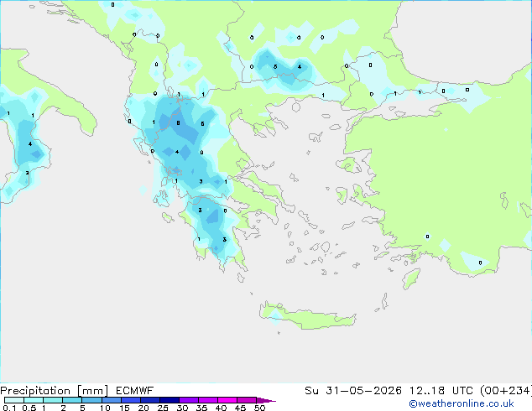Select the 40–45 mm magenta legend swatch
532x411 pixels.
tap(227, 400)
